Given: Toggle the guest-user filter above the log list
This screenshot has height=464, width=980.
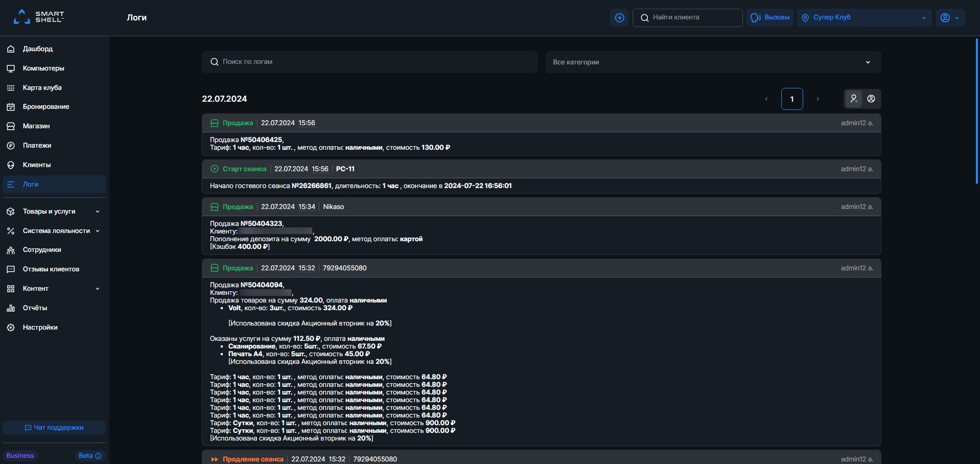Looking at the screenshot, I should point(853,99).
